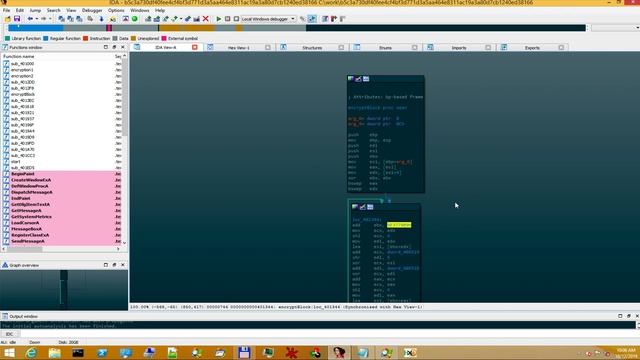Viewport: 640px width, 360px height.
Task: Click the third icon of lower graph node header
Action: tap(370, 207)
